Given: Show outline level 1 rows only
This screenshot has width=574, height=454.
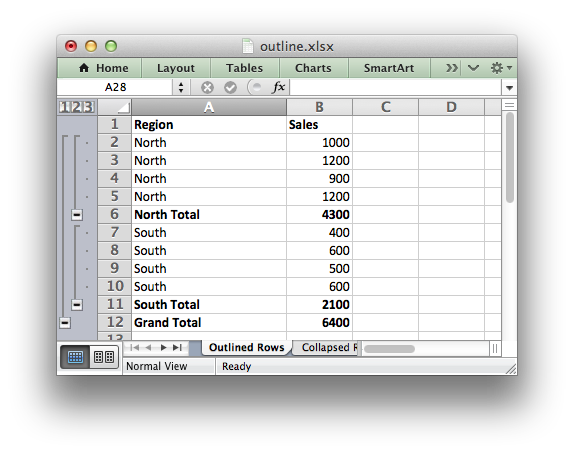Looking at the screenshot, I should click(x=64, y=107).
